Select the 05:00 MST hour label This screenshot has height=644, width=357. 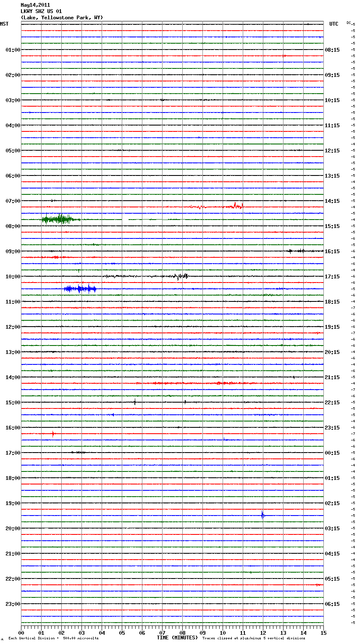pyautogui.click(x=13, y=151)
